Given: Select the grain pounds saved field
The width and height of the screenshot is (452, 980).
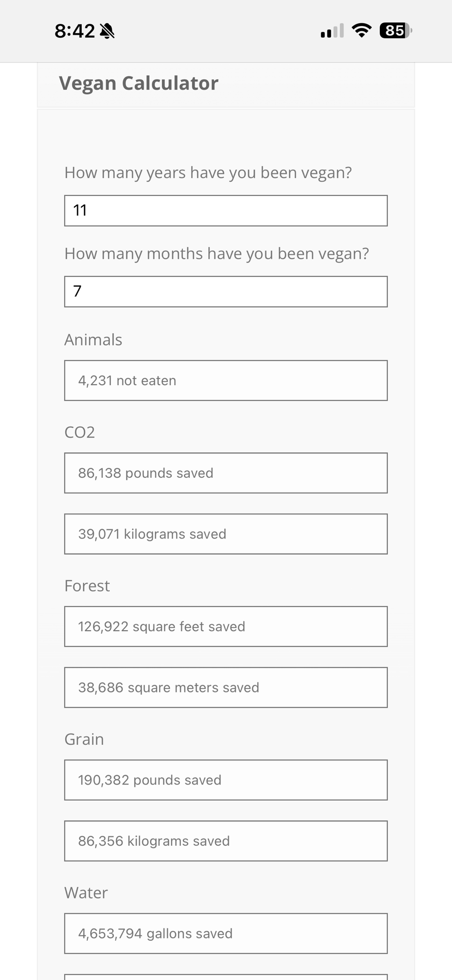Looking at the screenshot, I should point(226,780).
